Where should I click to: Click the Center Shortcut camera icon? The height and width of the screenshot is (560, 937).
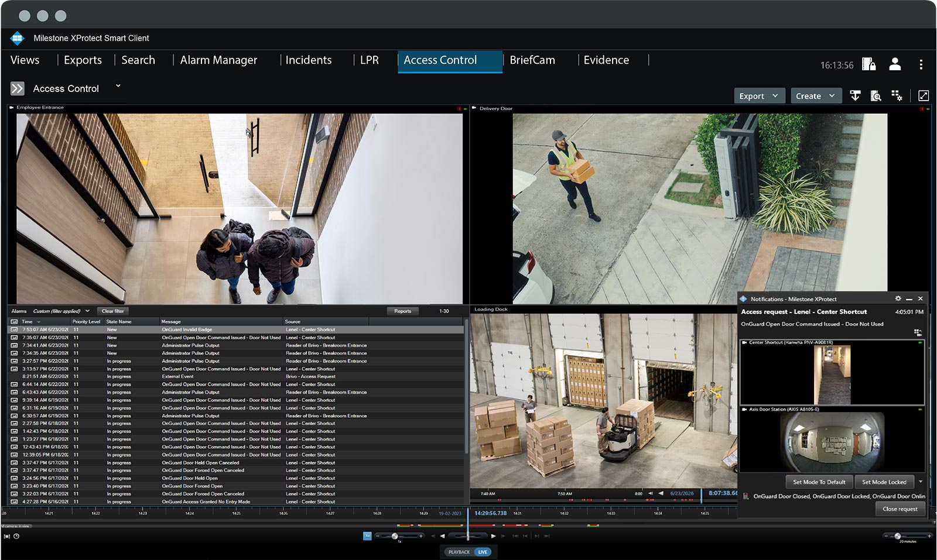click(744, 342)
